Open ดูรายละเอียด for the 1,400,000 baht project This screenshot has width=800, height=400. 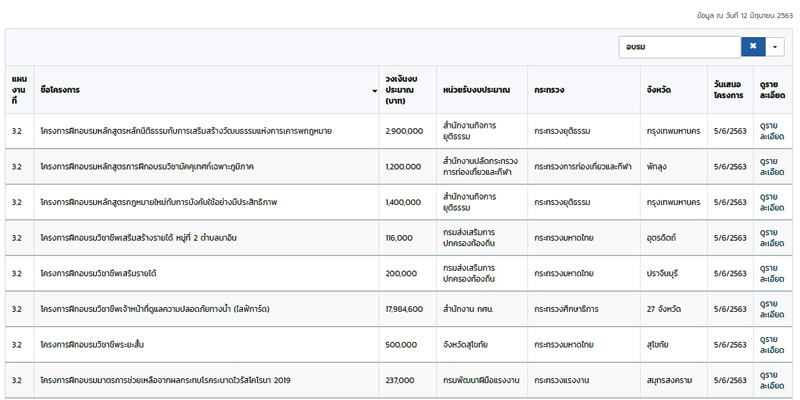point(772,202)
